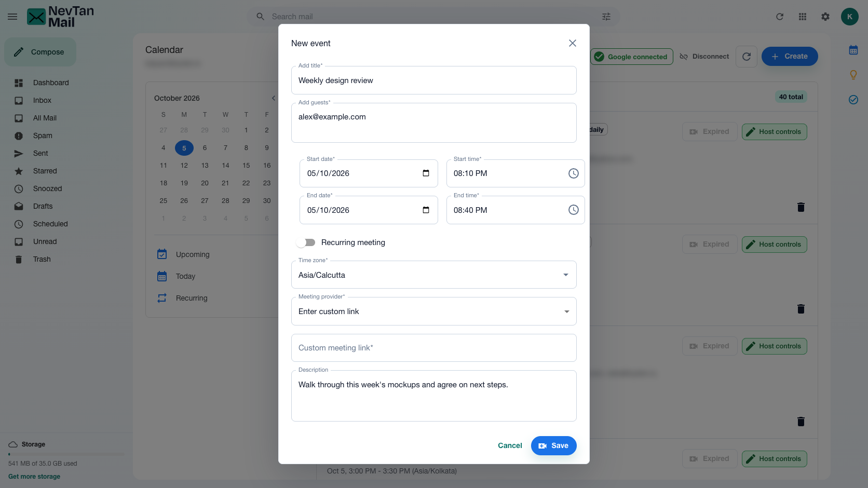
Task: Click Disconnect Google calendar
Action: point(704,57)
